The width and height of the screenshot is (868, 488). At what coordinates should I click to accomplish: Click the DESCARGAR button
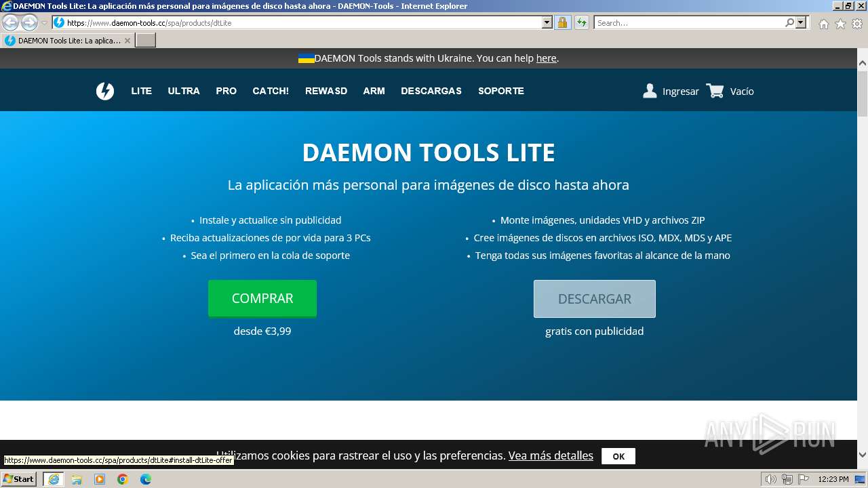[595, 299]
